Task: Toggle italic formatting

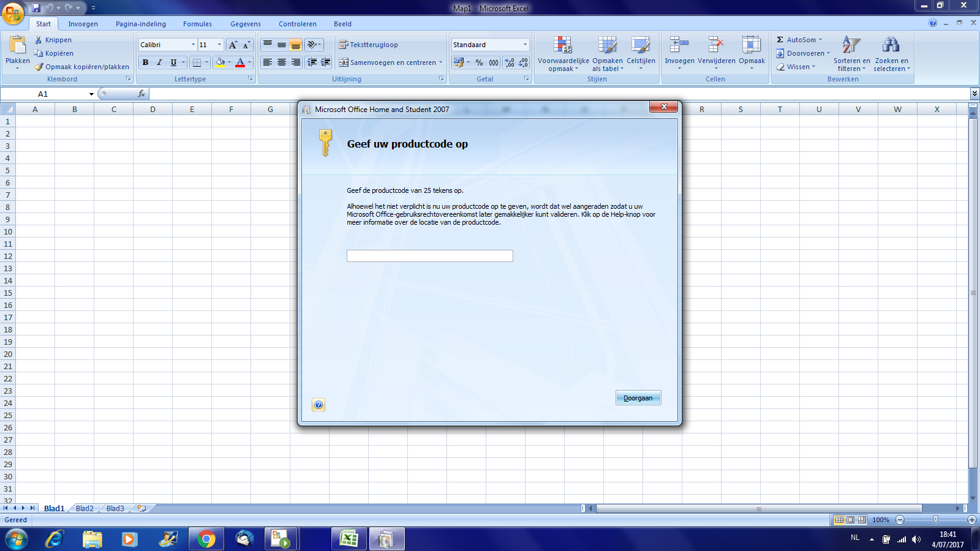Action: pos(159,62)
